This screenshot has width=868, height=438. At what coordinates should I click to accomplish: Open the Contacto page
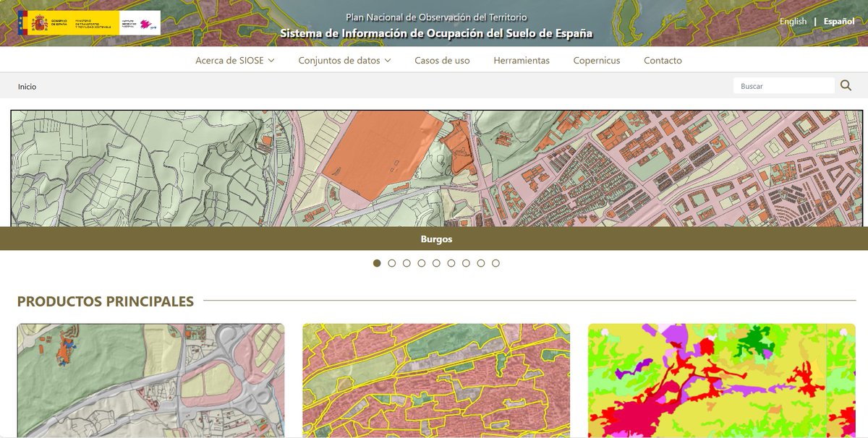click(663, 61)
